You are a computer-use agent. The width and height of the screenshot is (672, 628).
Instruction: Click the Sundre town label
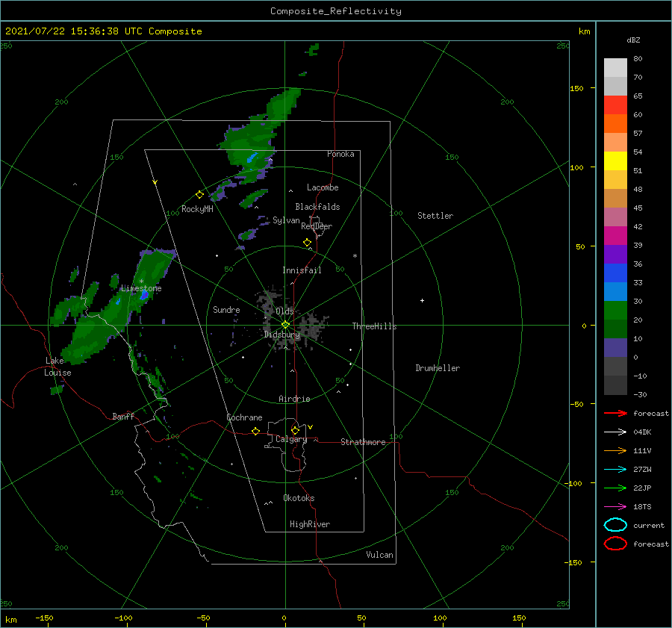[x=226, y=309]
